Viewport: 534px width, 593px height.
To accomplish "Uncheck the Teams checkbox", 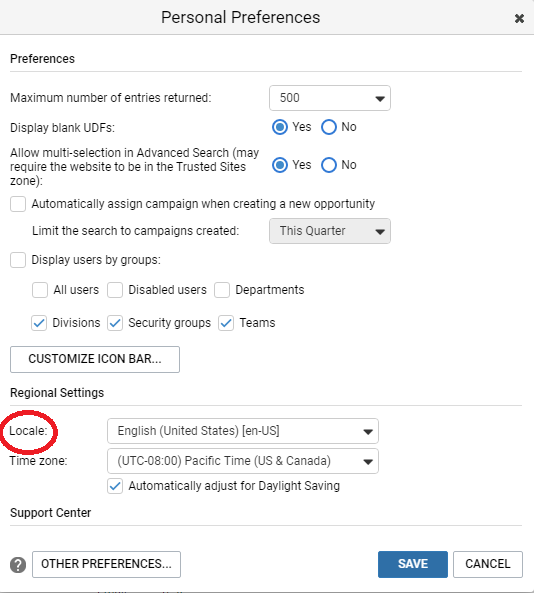I will click(226, 323).
